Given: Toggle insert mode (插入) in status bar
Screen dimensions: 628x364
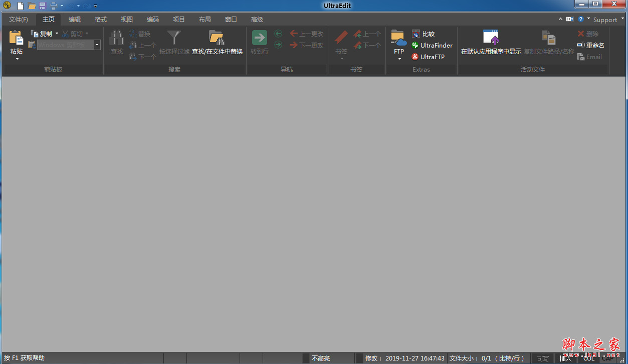Looking at the screenshot, I should [x=565, y=358].
